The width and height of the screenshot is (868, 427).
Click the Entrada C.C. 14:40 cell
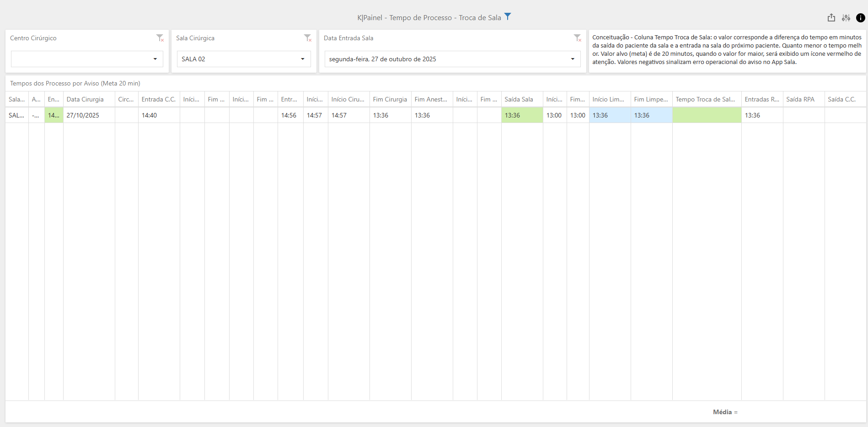coord(159,115)
